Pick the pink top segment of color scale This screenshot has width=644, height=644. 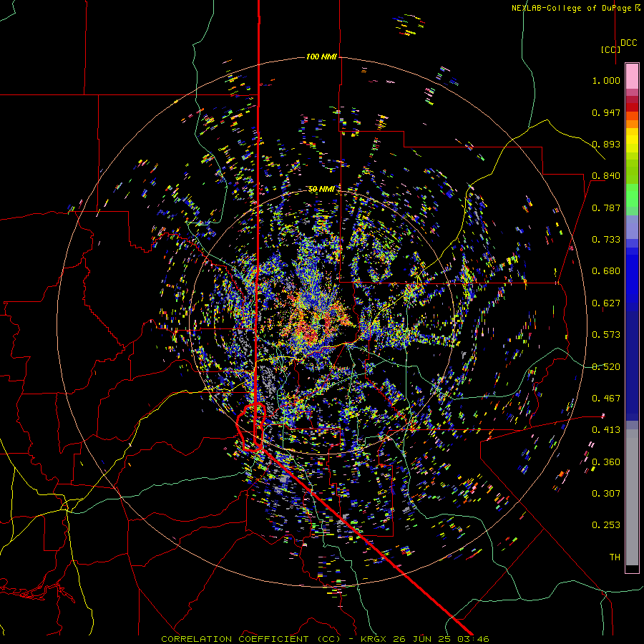click(x=632, y=77)
